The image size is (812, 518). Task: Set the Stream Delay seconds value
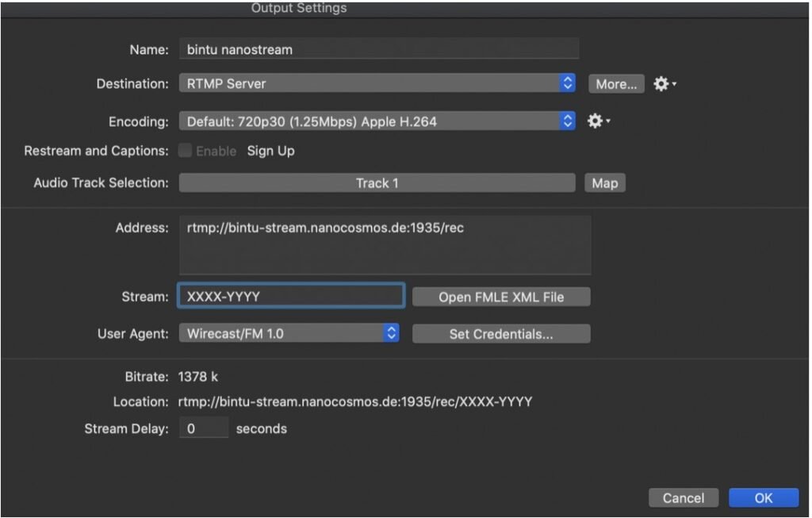point(203,428)
